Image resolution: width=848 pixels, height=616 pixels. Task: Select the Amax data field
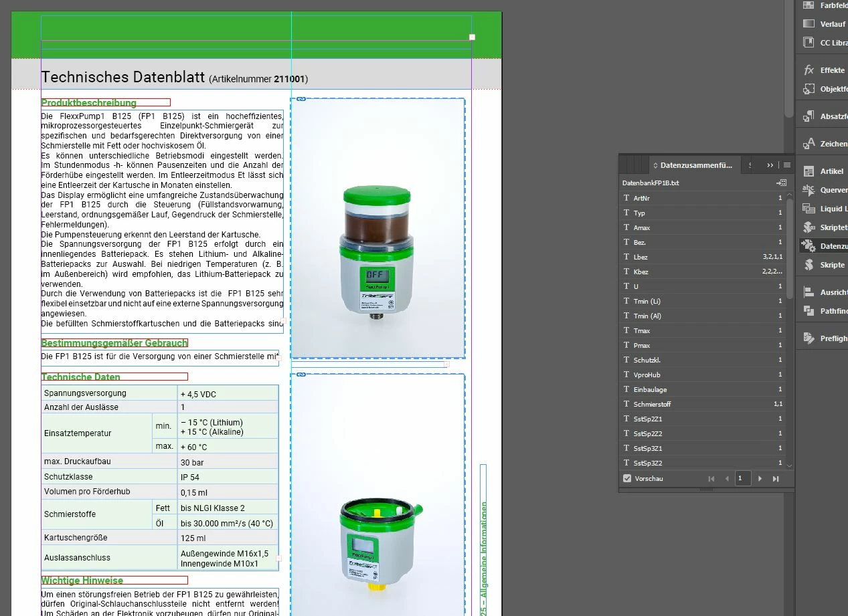tap(703, 227)
